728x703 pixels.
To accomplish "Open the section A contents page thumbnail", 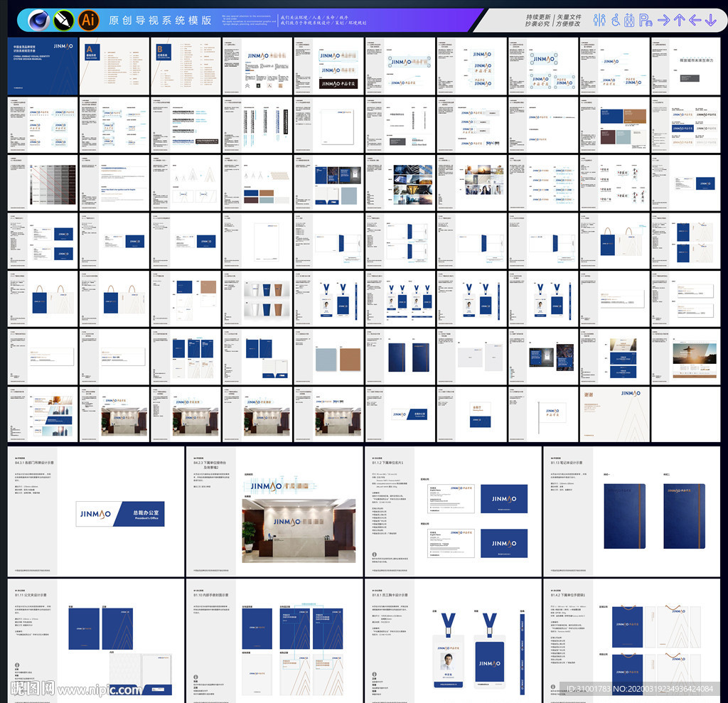I will (x=114, y=65).
